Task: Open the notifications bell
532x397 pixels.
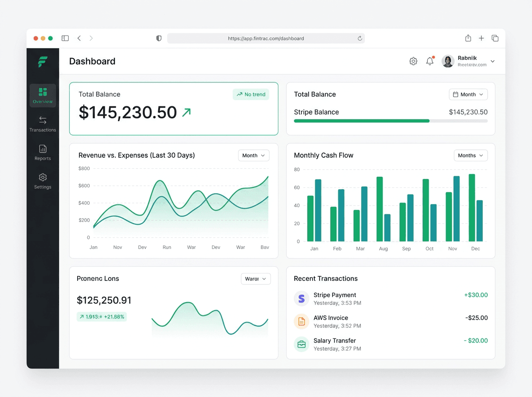Action: click(x=430, y=61)
